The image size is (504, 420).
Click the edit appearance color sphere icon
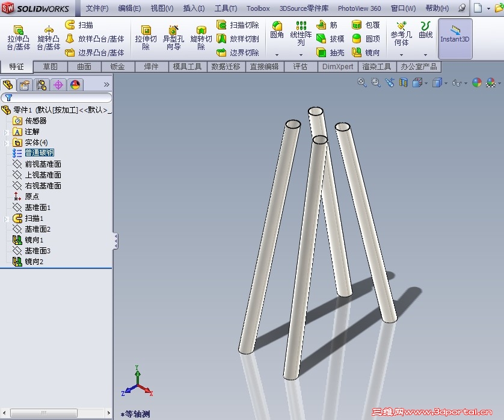click(x=477, y=82)
